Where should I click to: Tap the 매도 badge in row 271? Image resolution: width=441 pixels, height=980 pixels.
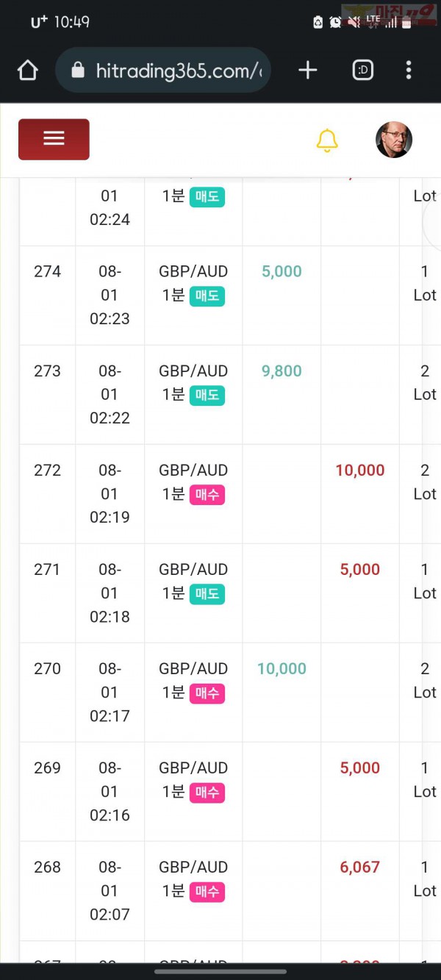[207, 594]
